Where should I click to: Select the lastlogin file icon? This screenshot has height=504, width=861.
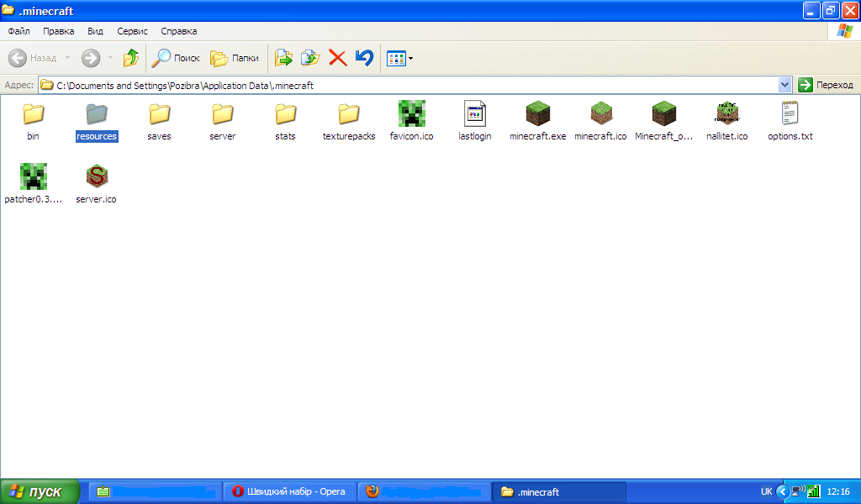tap(475, 113)
